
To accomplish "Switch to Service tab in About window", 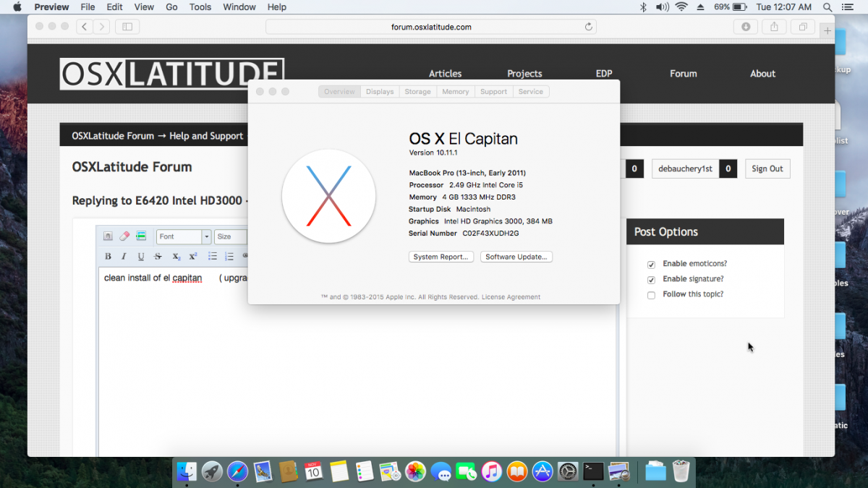I will [531, 92].
